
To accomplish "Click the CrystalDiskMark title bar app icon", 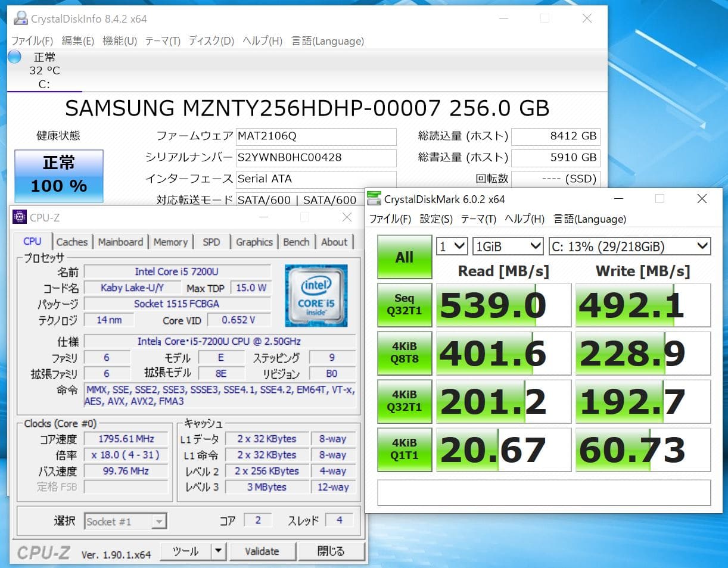I will point(374,198).
